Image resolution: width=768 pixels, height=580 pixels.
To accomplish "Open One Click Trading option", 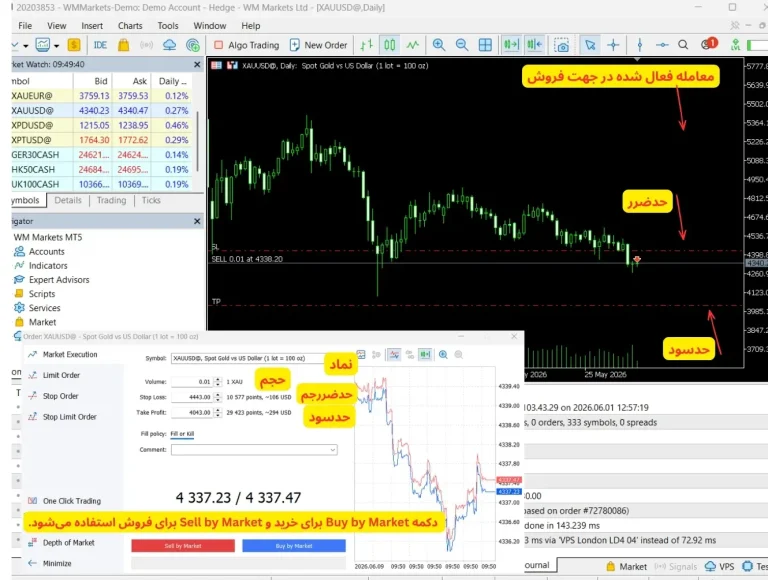I will pyautogui.click(x=72, y=501).
